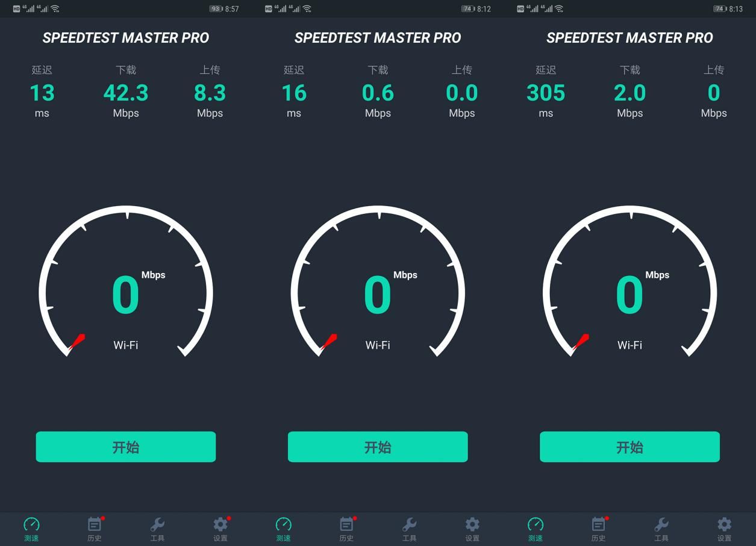This screenshot has width=756, height=546.
Task: Tap the 工具 wrench icon on the 8:12 screen
Action: [410, 524]
